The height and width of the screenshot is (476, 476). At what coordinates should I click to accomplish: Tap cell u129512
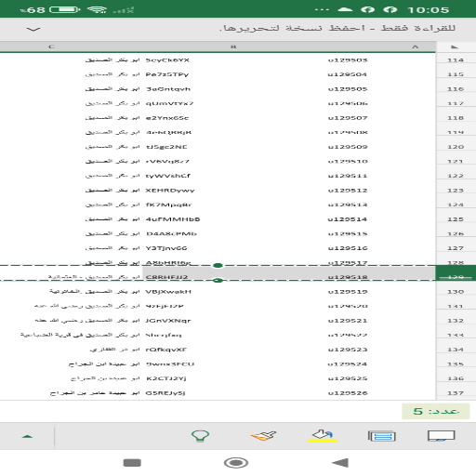(348, 191)
